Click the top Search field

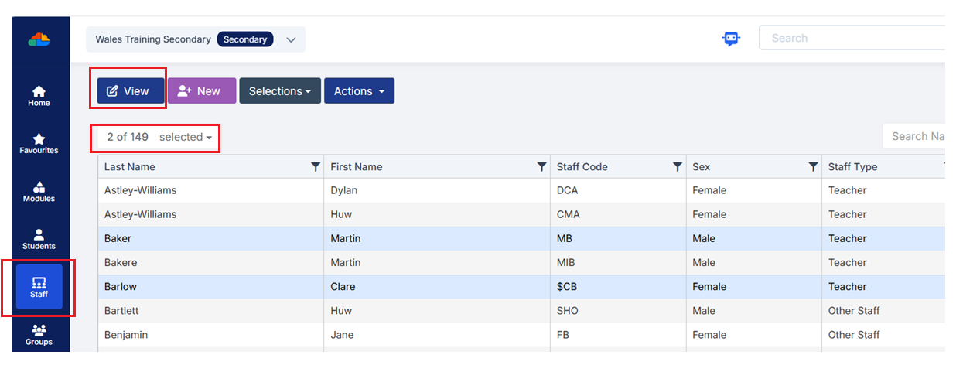851,38
